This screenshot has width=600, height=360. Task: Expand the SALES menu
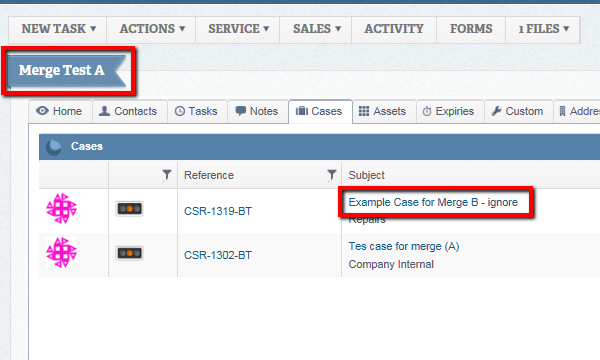(x=316, y=29)
